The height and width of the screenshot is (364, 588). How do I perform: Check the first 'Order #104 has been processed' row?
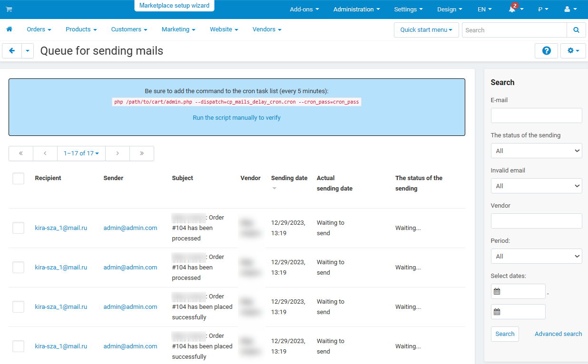pyautogui.click(x=18, y=228)
